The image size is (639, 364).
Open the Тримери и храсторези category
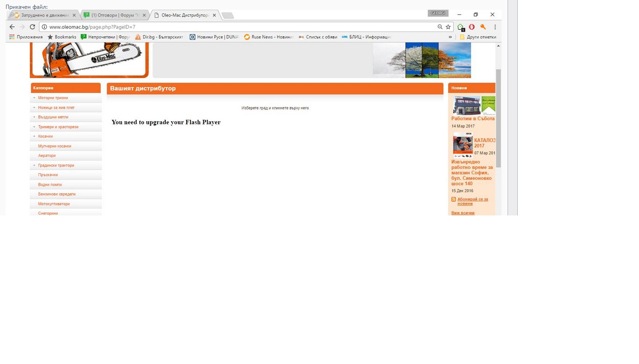coord(58,127)
